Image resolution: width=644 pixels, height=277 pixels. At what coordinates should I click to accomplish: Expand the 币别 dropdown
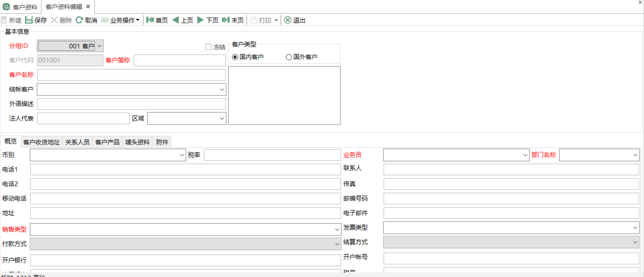click(x=182, y=155)
